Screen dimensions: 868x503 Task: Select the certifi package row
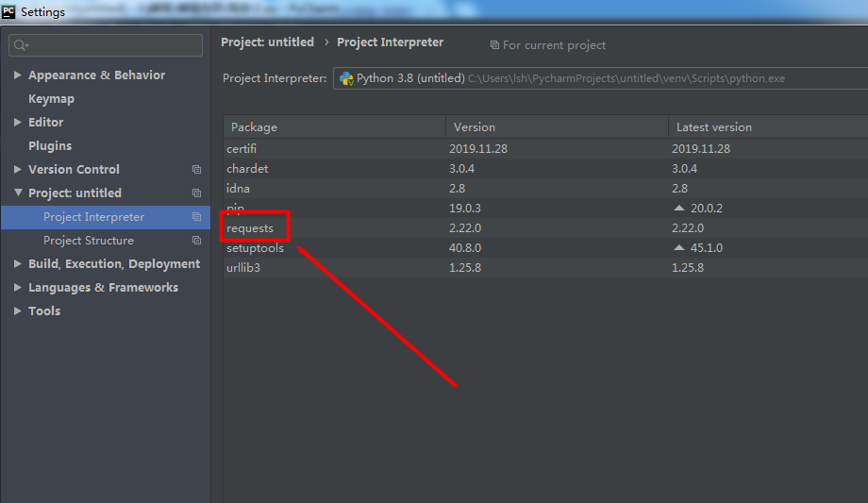pyautogui.click(x=545, y=148)
